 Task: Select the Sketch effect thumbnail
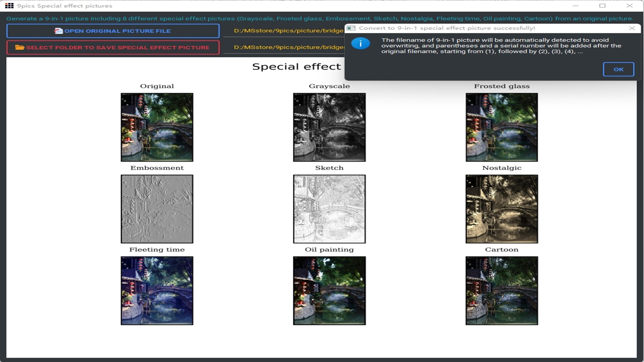(x=329, y=209)
